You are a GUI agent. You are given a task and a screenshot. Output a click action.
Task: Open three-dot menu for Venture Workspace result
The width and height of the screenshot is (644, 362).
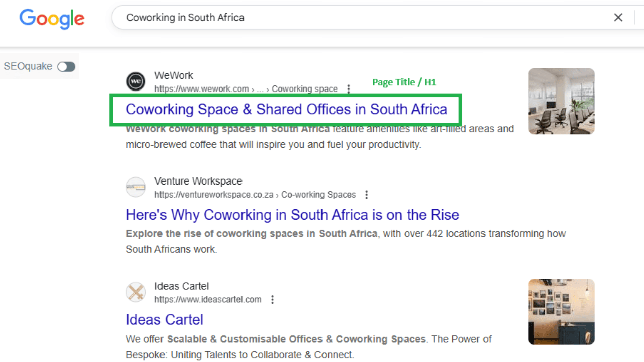(x=367, y=195)
